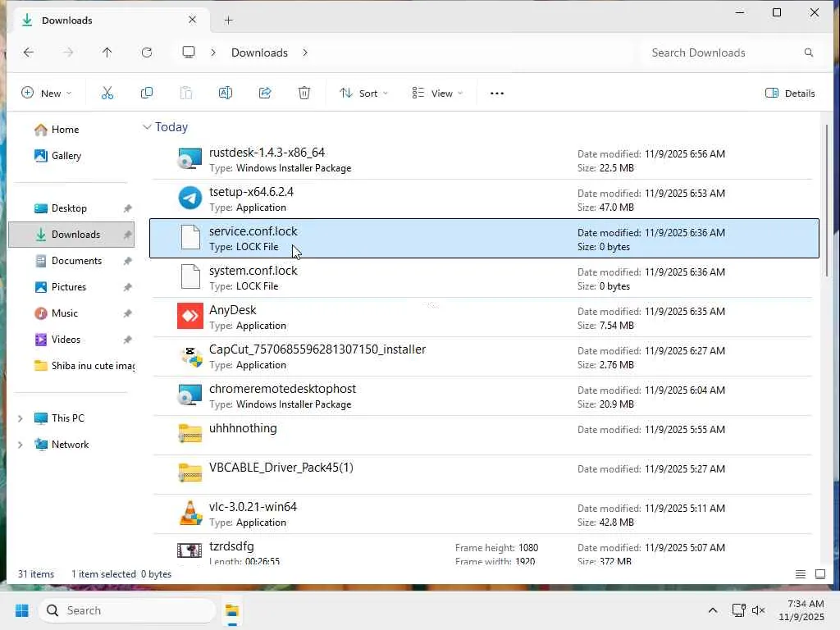Toggle the Details pane button
This screenshot has width=840, height=630.
click(x=790, y=94)
